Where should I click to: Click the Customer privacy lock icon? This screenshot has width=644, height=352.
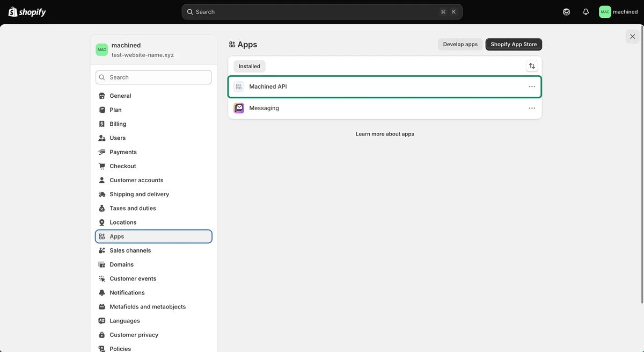[102, 335]
